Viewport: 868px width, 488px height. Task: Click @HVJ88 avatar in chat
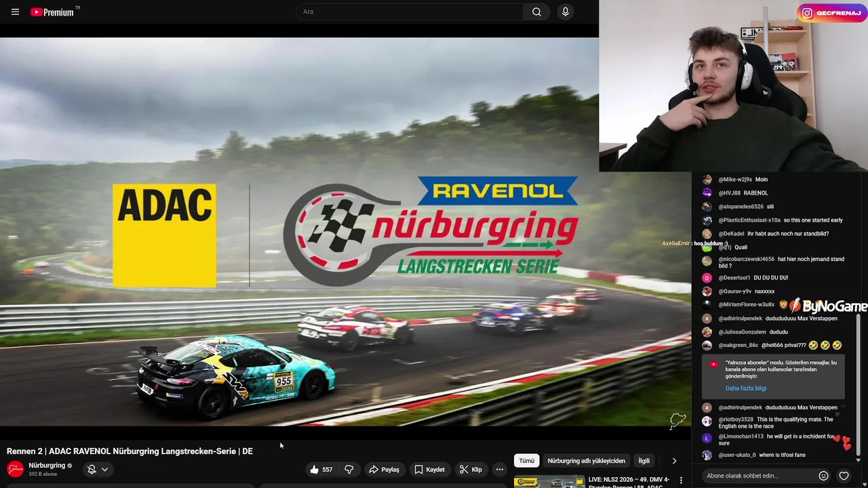point(707,193)
